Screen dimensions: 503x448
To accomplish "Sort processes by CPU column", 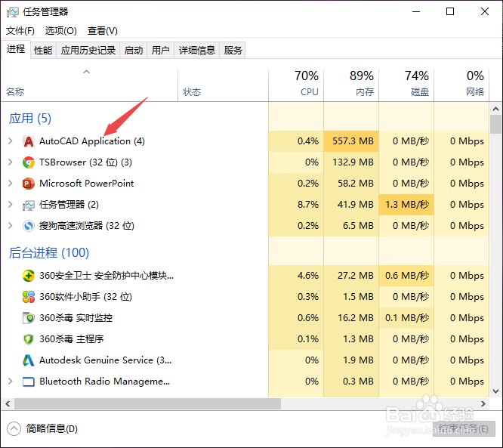I will tap(296, 85).
